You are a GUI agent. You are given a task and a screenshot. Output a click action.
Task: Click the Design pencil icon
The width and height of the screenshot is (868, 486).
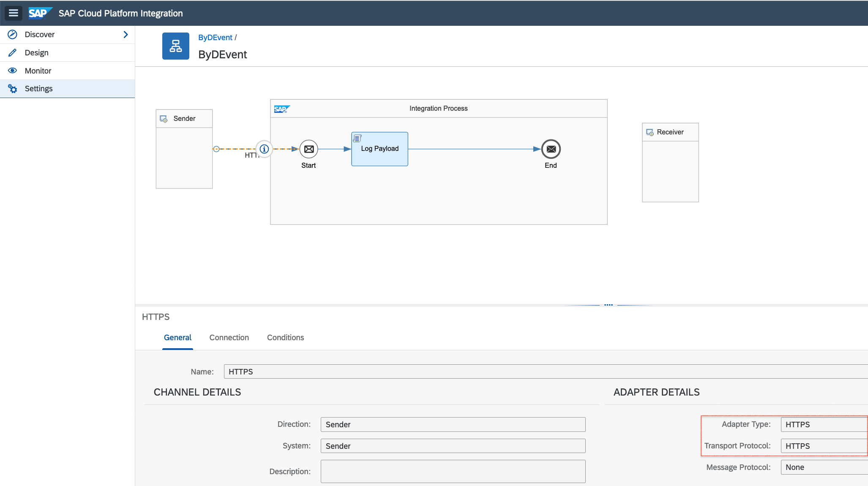(x=13, y=52)
